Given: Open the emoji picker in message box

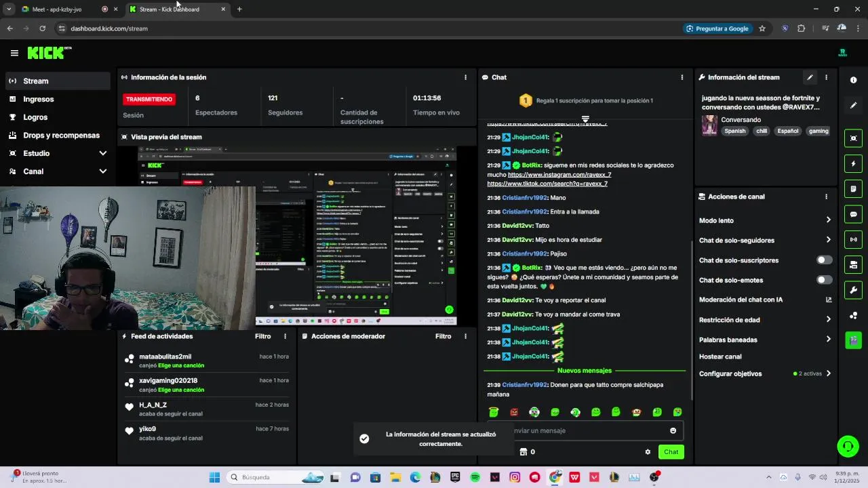Looking at the screenshot, I should [673, 430].
